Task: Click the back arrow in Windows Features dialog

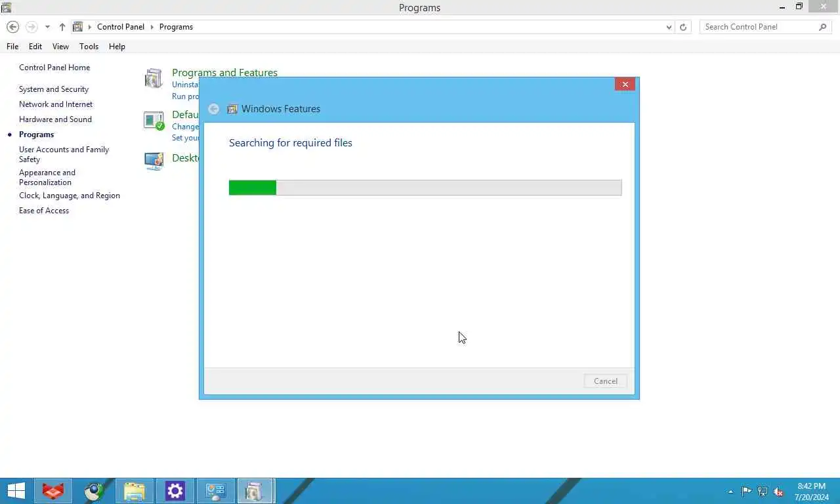Action: (x=213, y=109)
